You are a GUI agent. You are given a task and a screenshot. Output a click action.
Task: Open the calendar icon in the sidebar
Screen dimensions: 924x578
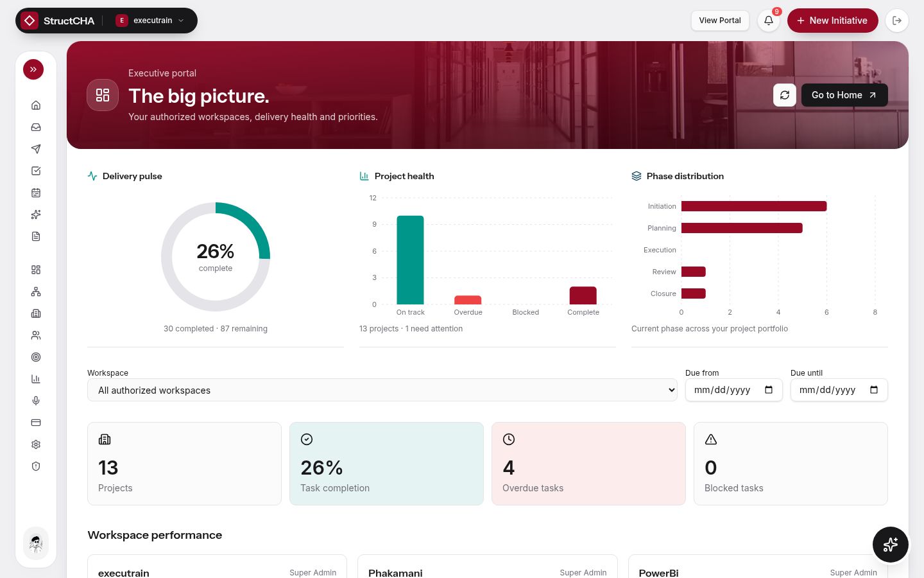(x=36, y=193)
